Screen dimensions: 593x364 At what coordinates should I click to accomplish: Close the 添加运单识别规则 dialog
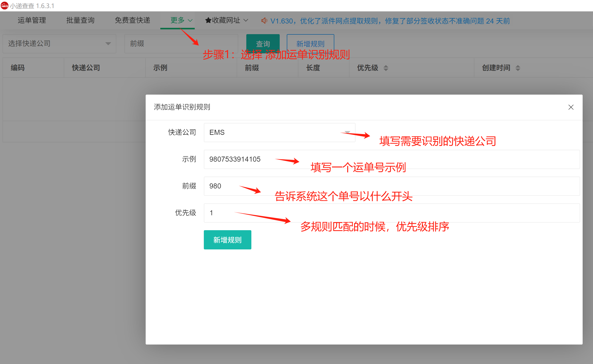pos(571,107)
